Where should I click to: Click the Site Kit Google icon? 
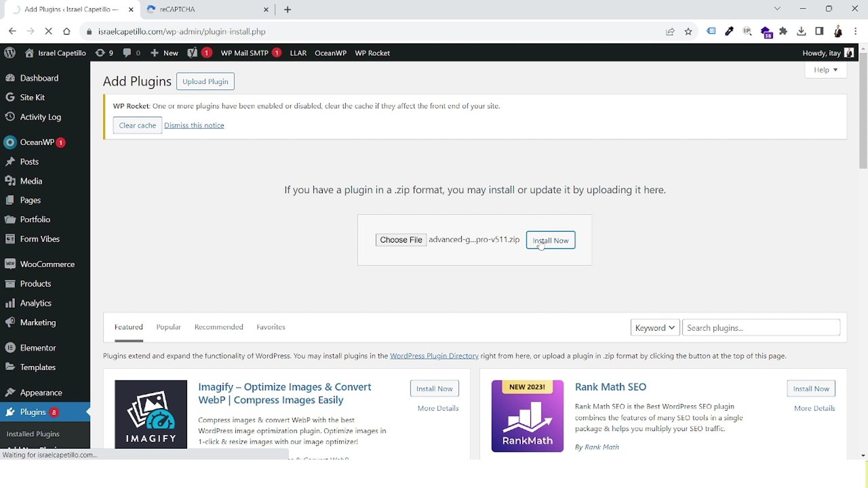(x=10, y=98)
